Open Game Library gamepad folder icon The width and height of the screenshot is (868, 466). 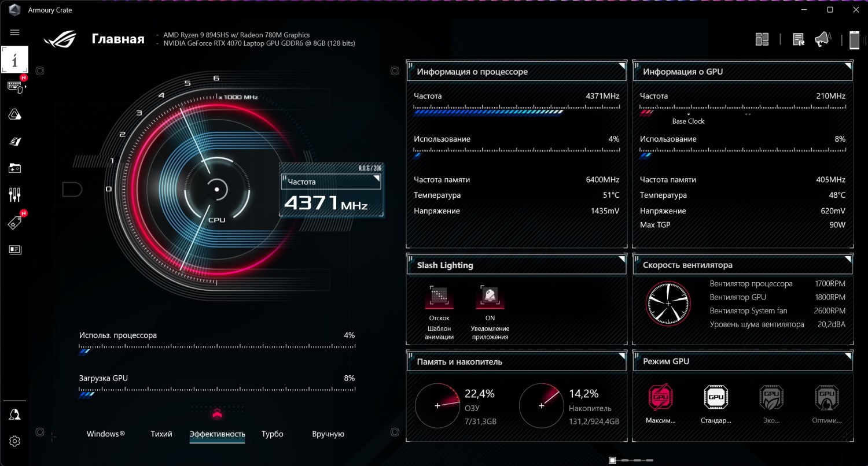coord(15,168)
